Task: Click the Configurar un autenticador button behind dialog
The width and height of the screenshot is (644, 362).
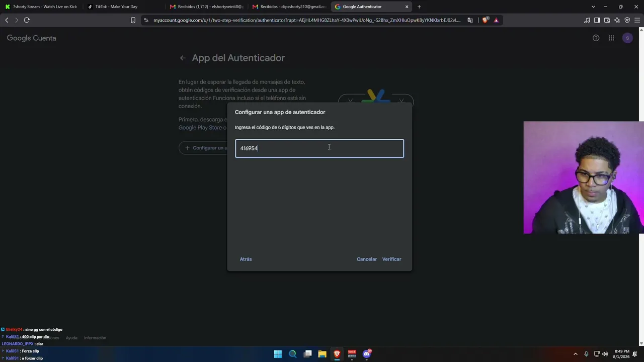Action: coord(203,148)
